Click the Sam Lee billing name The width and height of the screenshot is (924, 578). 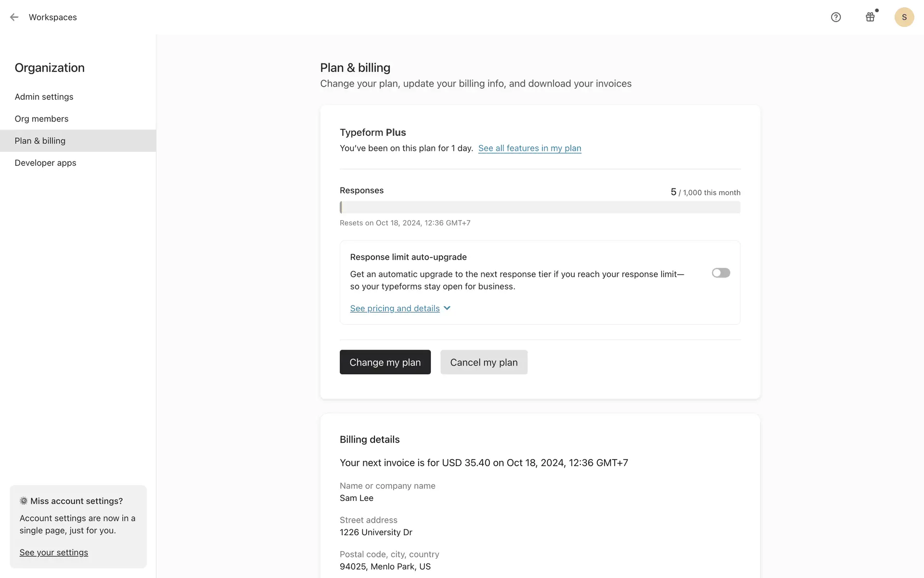356,498
